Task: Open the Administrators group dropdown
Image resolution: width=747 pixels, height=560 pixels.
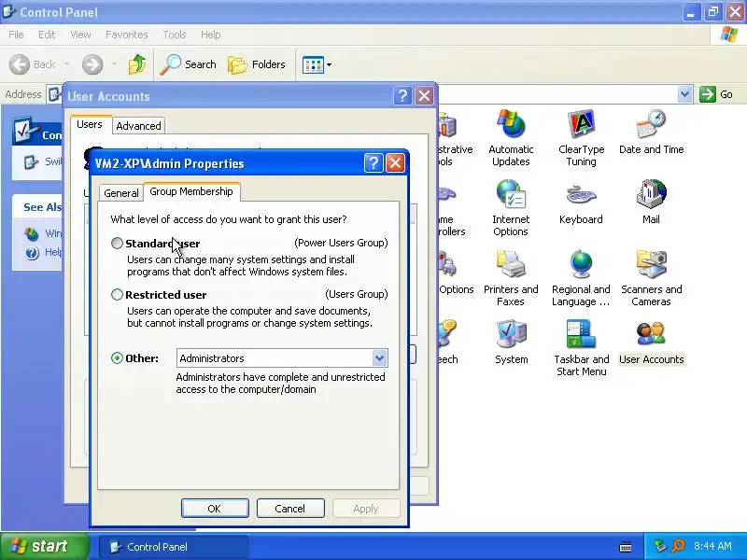Action: pyautogui.click(x=379, y=358)
